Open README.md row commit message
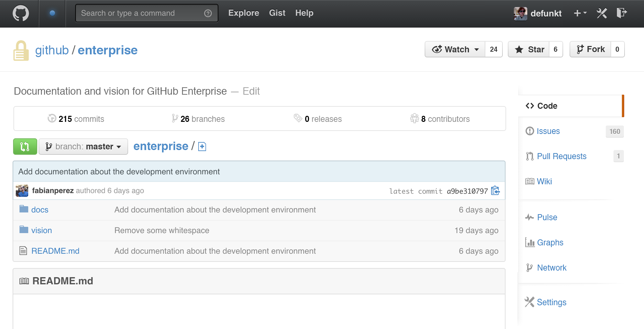The height and width of the screenshot is (329, 644). [x=215, y=251]
